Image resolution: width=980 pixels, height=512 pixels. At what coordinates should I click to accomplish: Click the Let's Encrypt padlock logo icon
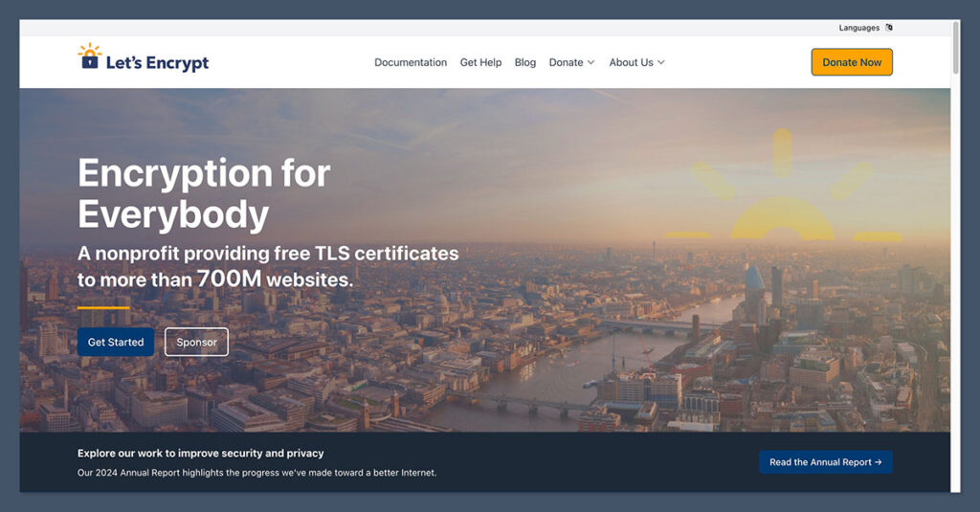(x=89, y=56)
